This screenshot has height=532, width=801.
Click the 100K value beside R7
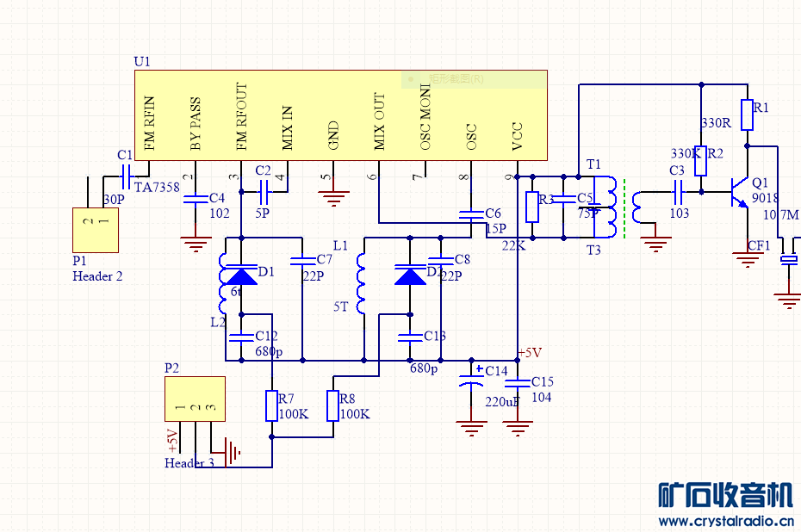tap(294, 414)
